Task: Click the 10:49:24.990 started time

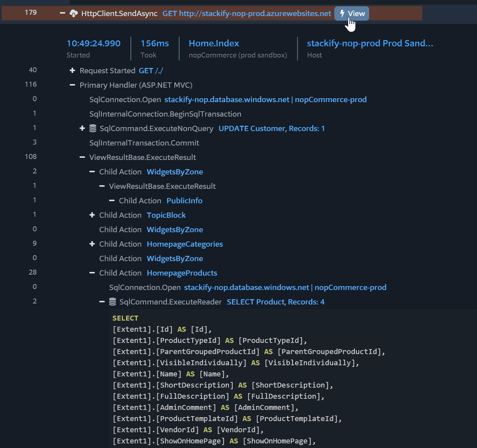Action: (x=94, y=43)
